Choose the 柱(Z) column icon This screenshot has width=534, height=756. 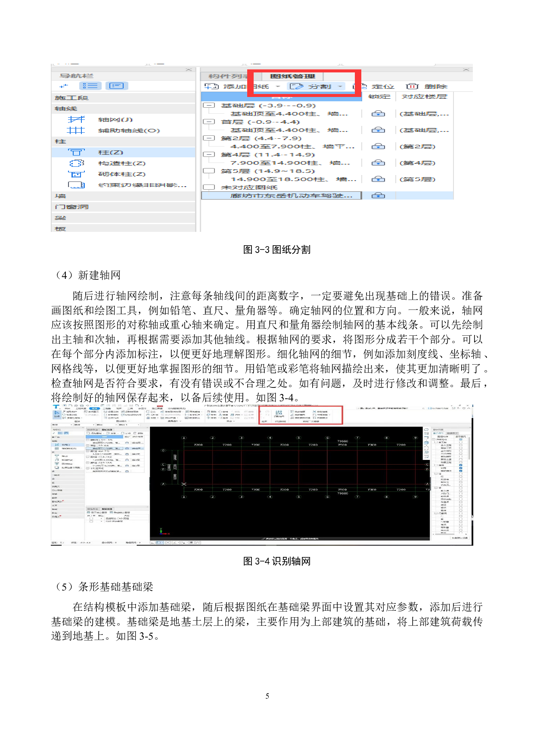(x=76, y=153)
